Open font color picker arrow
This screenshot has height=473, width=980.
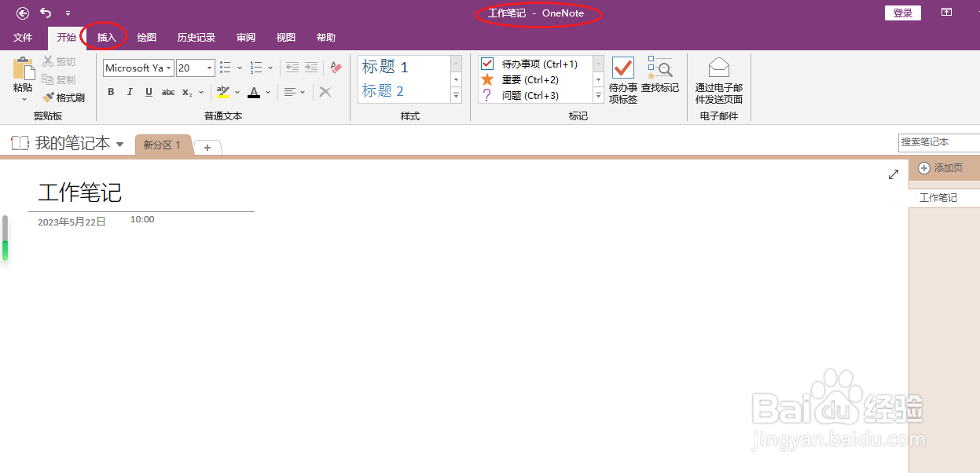click(x=268, y=92)
